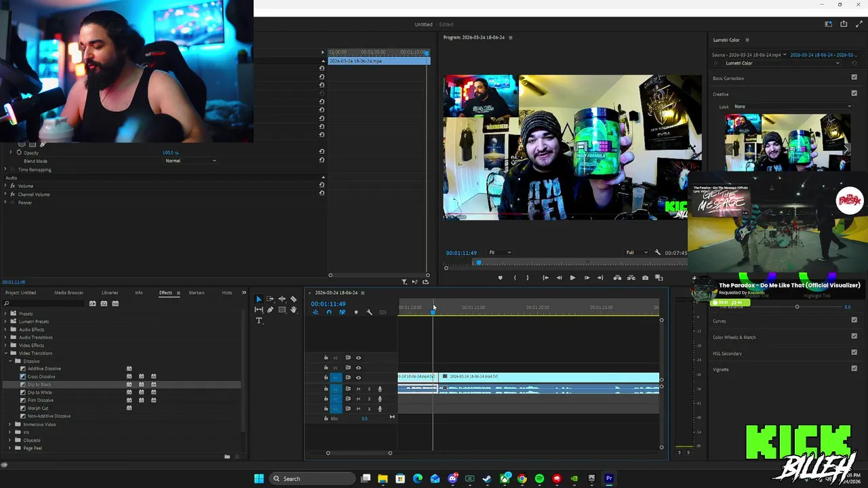Select the Rectangle tool
Screen dimensions: 868x488
[282, 310]
